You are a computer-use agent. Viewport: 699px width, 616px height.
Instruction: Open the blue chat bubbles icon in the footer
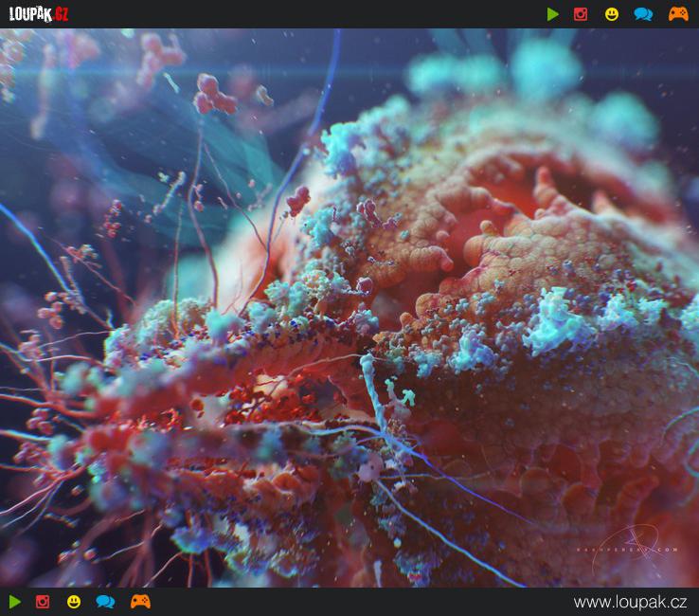click(x=105, y=602)
